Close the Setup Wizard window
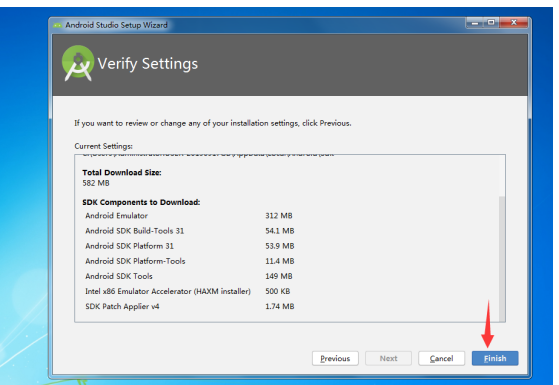This screenshot has height=385, width=559. coord(514,23)
